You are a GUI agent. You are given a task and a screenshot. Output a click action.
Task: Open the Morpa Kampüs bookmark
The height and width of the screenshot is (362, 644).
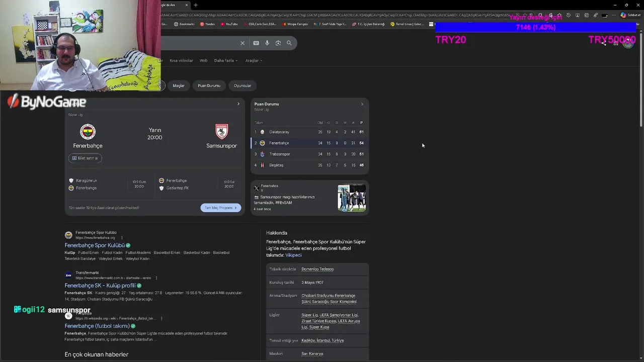[x=295, y=24]
